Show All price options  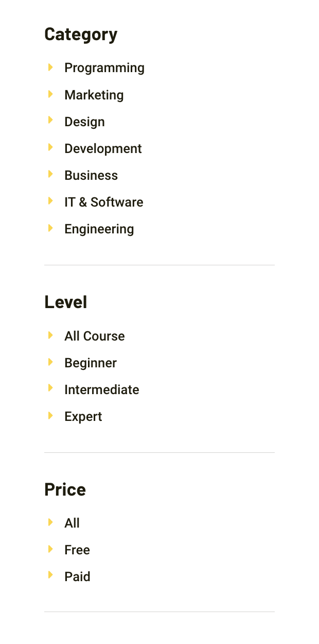pyautogui.click(x=72, y=523)
